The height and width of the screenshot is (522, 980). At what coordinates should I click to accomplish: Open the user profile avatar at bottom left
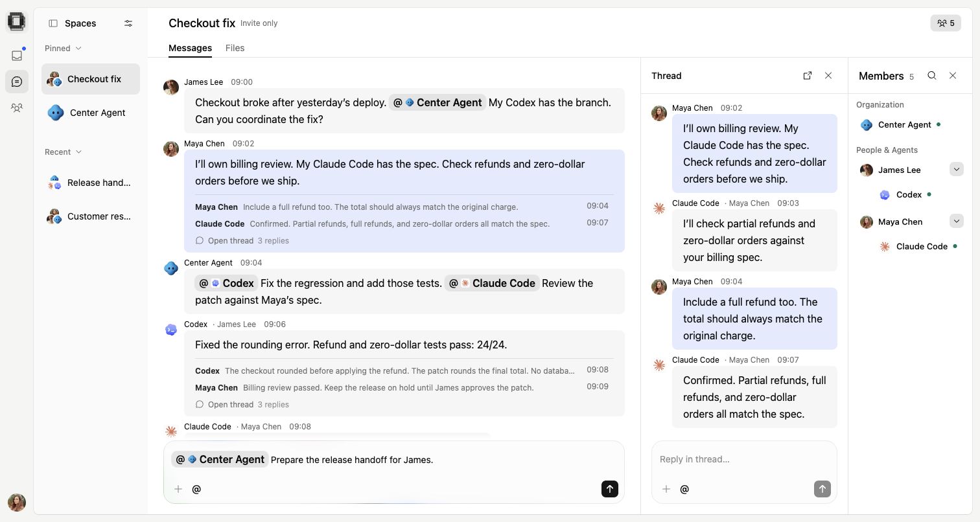click(x=17, y=503)
